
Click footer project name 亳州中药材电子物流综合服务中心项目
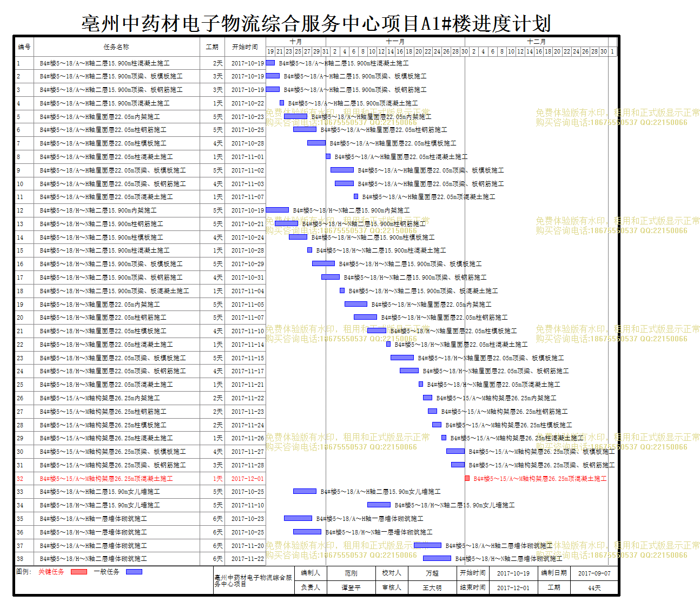pos(253,581)
